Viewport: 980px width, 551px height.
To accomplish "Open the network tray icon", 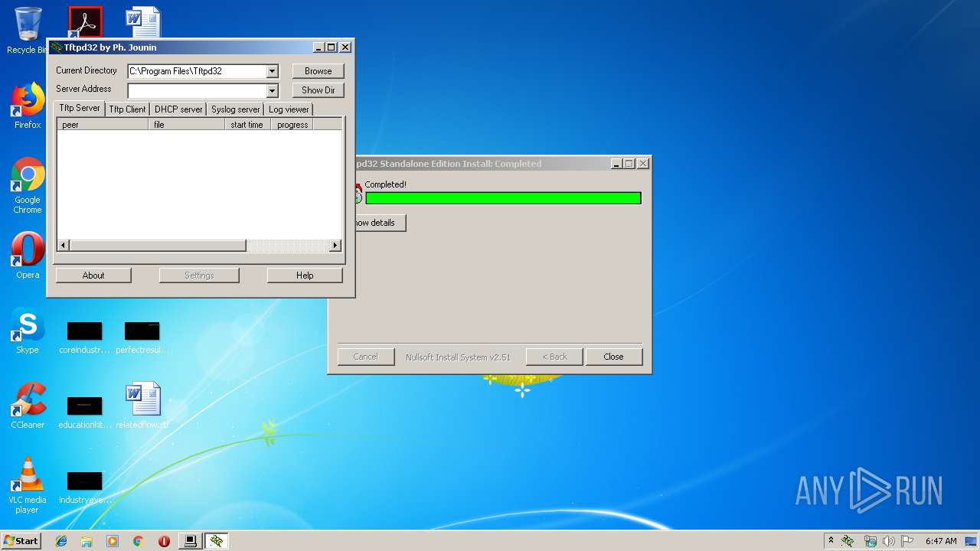I will tap(870, 541).
